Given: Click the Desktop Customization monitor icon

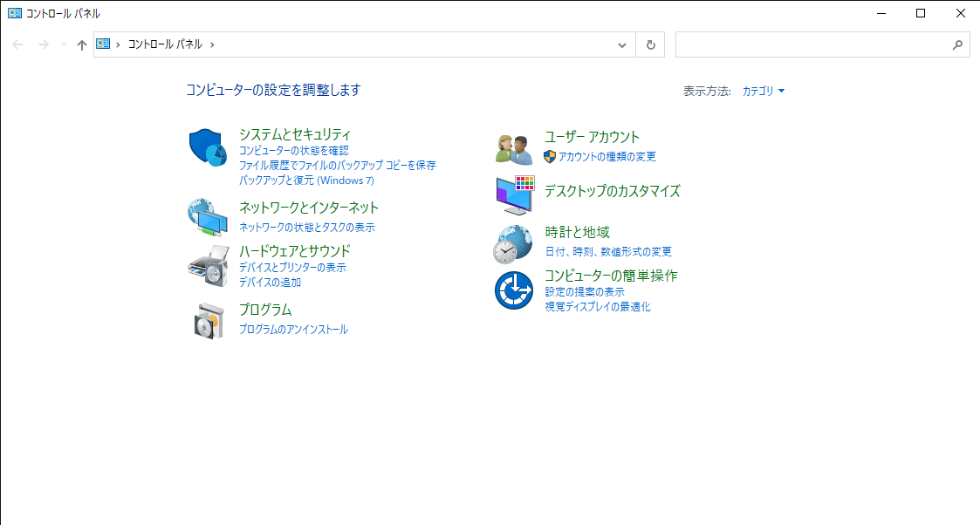Looking at the screenshot, I should coord(515,194).
